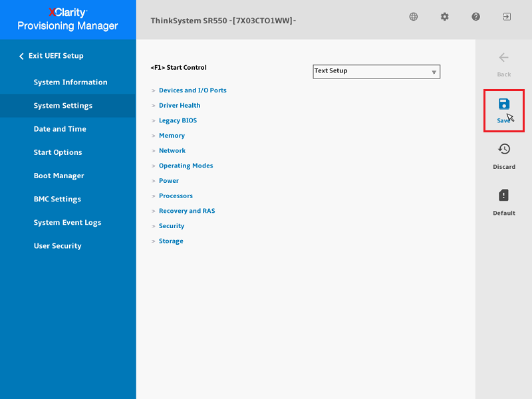Viewport: 532px width, 399px height.
Task: Open Start Options menu
Action: pos(58,152)
